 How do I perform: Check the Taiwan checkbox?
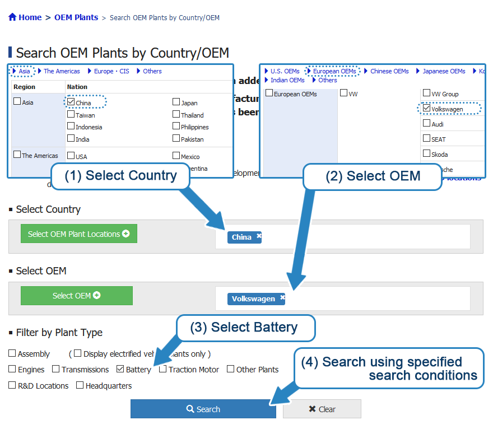coord(71,114)
